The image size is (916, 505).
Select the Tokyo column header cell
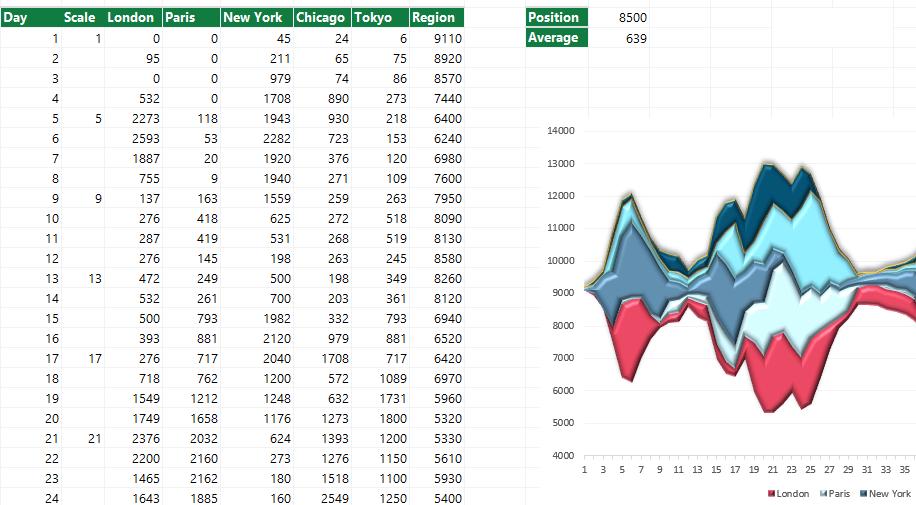(380, 18)
